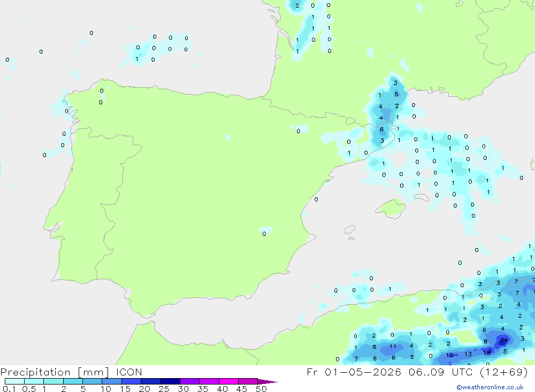Click the '25' legend scale label
Image resolution: width=535 pixels, height=392 pixels.
click(x=164, y=389)
